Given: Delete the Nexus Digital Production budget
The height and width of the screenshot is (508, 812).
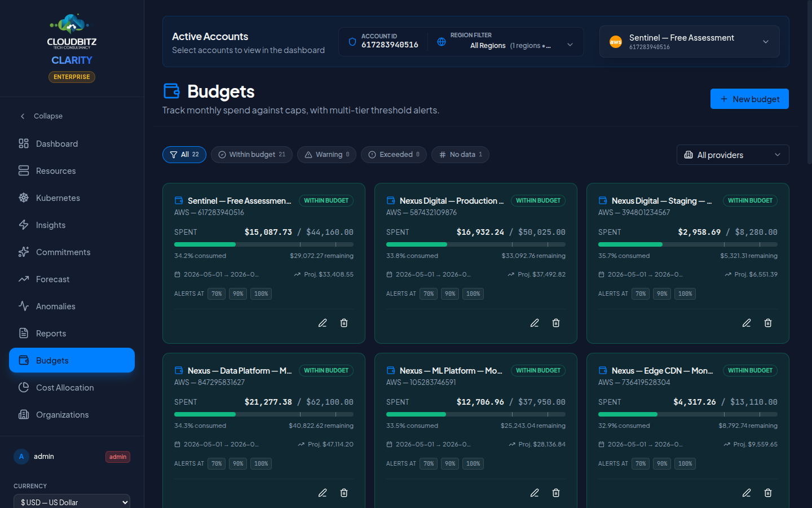Looking at the screenshot, I should [556, 323].
